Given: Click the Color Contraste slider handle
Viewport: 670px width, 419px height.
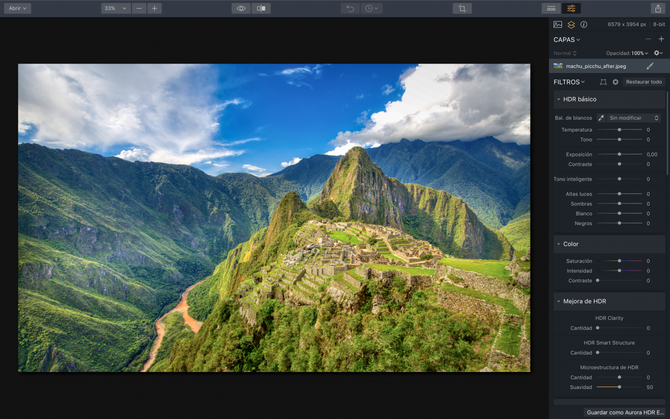Looking at the screenshot, I should click(x=597, y=280).
